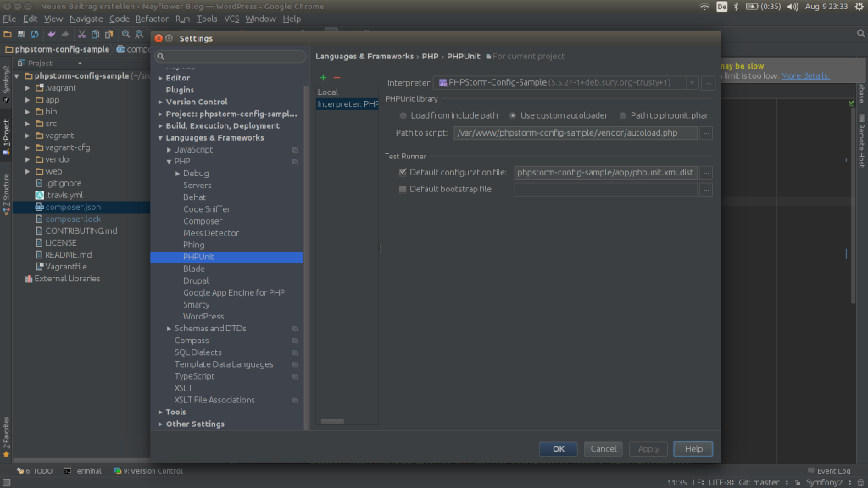Image resolution: width=868 pixels, height=488 pixels.
Task: Collapse the PHP settings node
Action: pos(169,162)
